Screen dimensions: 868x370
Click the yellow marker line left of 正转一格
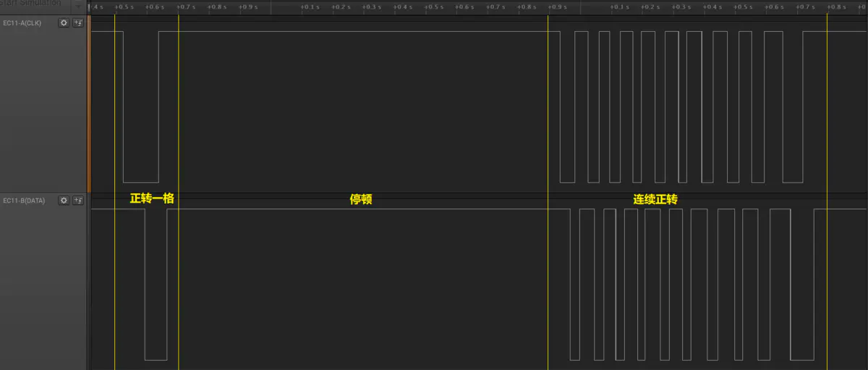click(x=115, y=188)
